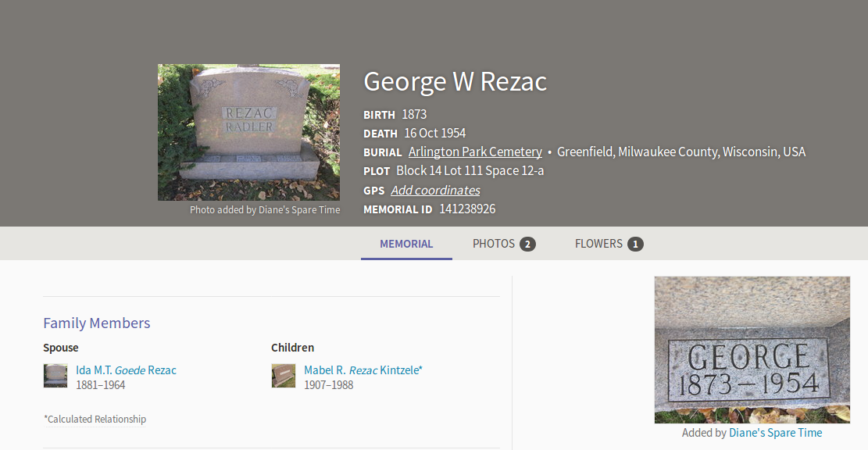The image size is (868, 450).
Task: Open the Photos tab
Action: [504, 244]
